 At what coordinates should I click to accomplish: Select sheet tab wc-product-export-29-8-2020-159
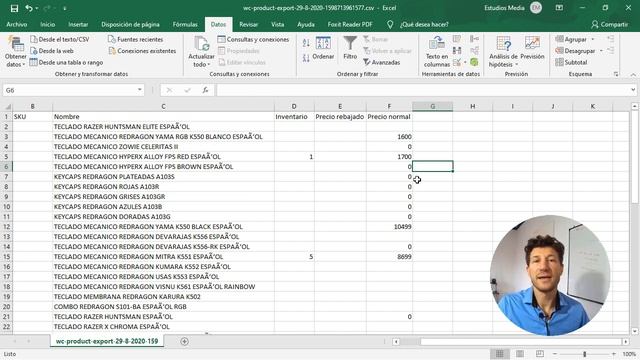107,341
